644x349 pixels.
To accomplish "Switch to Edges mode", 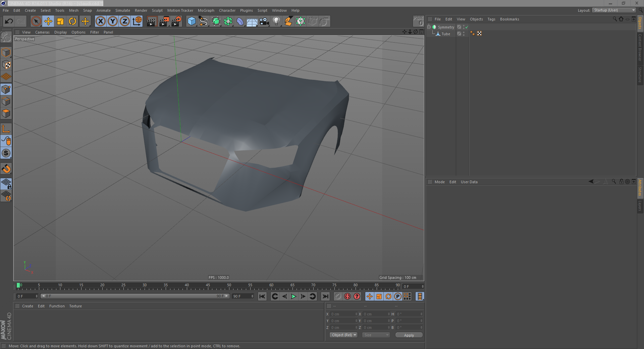I will (6, 101).
